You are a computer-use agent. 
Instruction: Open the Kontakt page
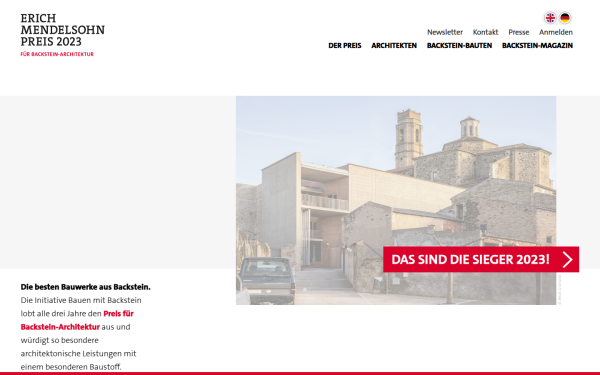[x=485, y=32]
